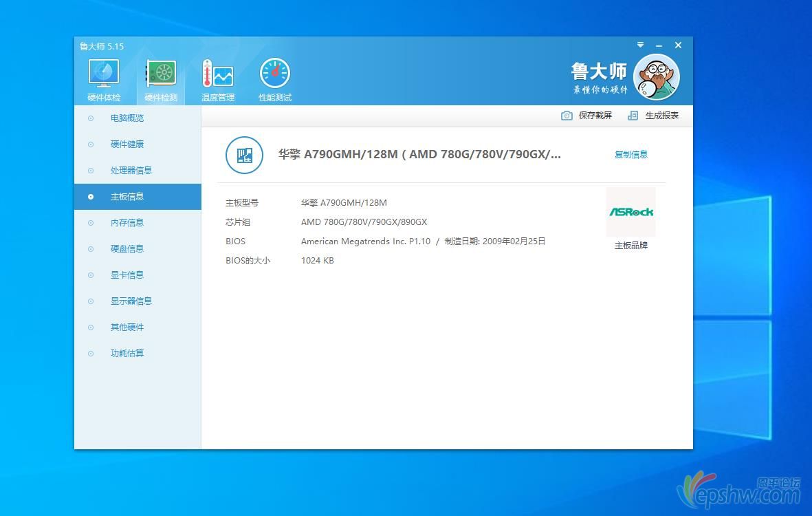
Task: Click the ASRock brand logo
Action: click(x=631, y=212)
